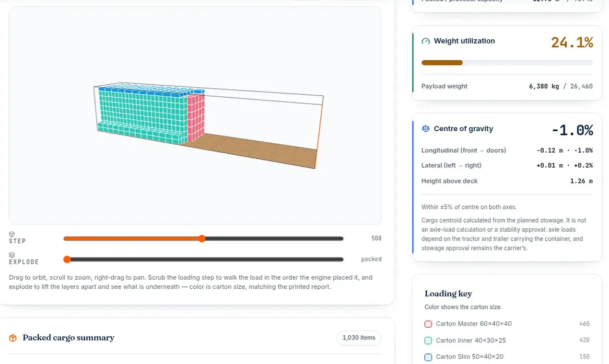Click the layers icon beside EXPLODE
Image resolution: width=609 pixels, height=364 pixels.
pyautogui.click(x=12, y=255)
